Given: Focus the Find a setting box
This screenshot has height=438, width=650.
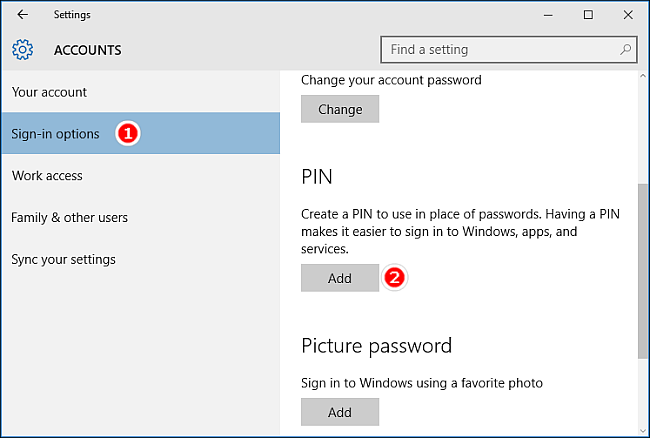Looking at the screenshot, I should (x=509, y=50).
